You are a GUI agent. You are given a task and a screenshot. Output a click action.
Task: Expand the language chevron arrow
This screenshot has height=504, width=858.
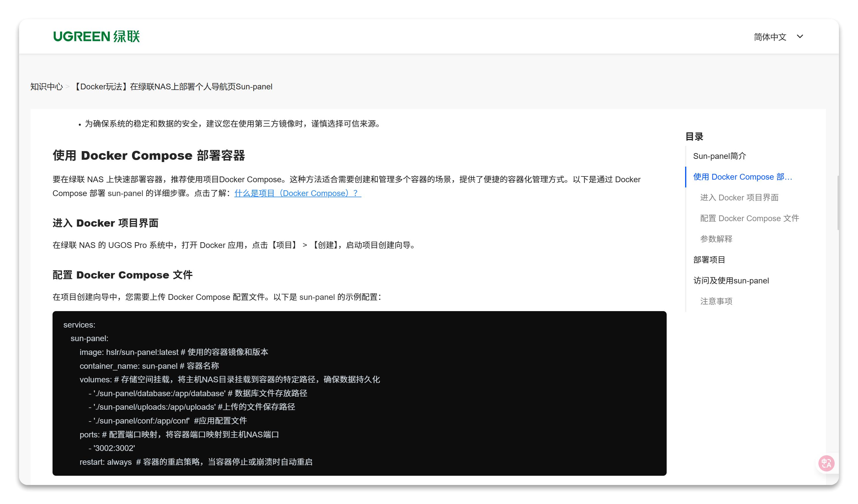(x=800, y=36)
